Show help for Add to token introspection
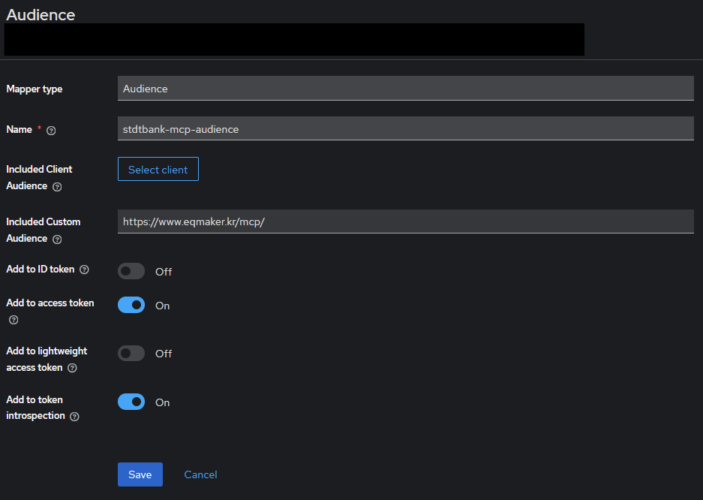The height and width of the screenshot is (500, 703). click(75, 417)
